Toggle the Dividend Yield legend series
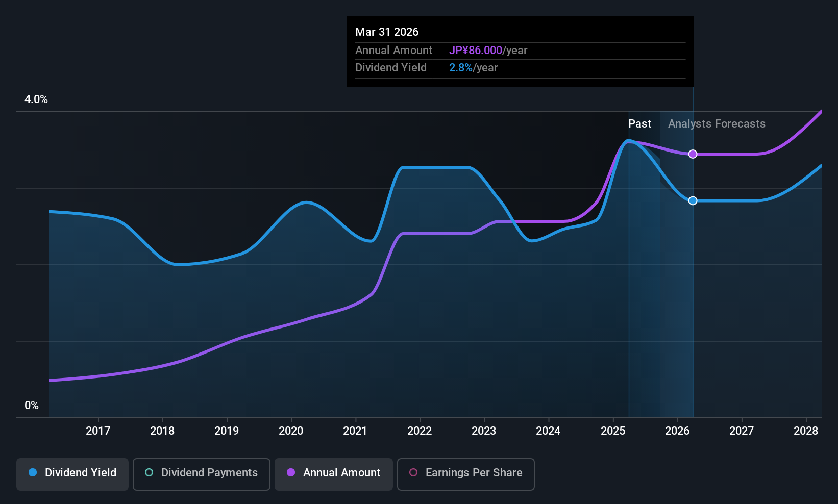Screen dimensions: 838x504 tap(72, 473)
